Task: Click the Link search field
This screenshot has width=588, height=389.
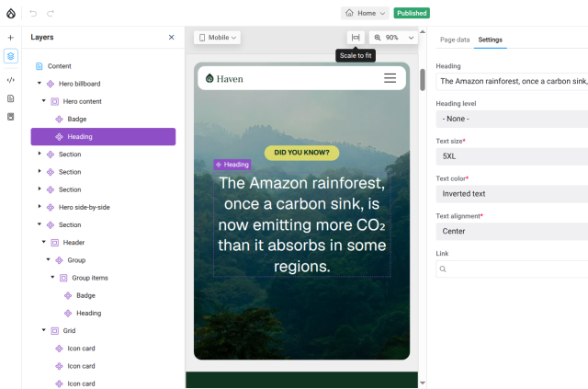Action: click(x=512, y=269)
